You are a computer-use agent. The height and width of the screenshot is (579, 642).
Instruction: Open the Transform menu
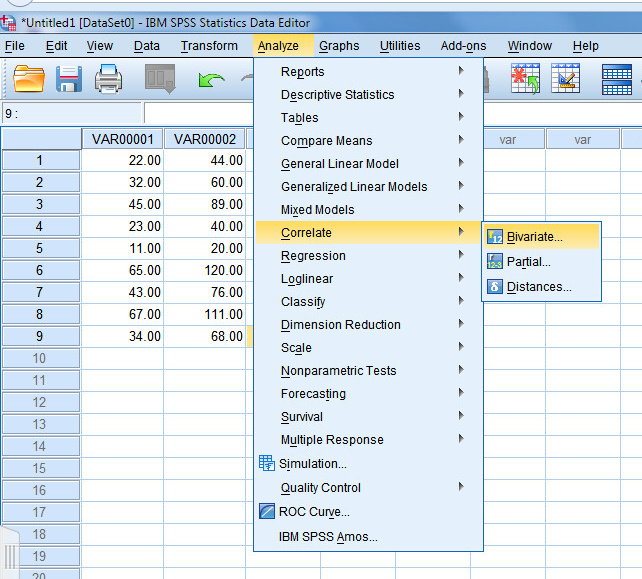(209, 46)
